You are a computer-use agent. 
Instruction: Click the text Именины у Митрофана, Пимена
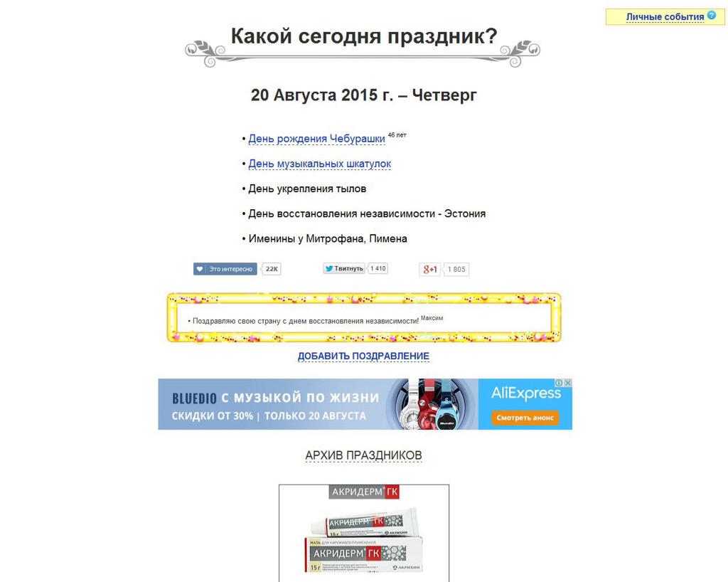328,239
